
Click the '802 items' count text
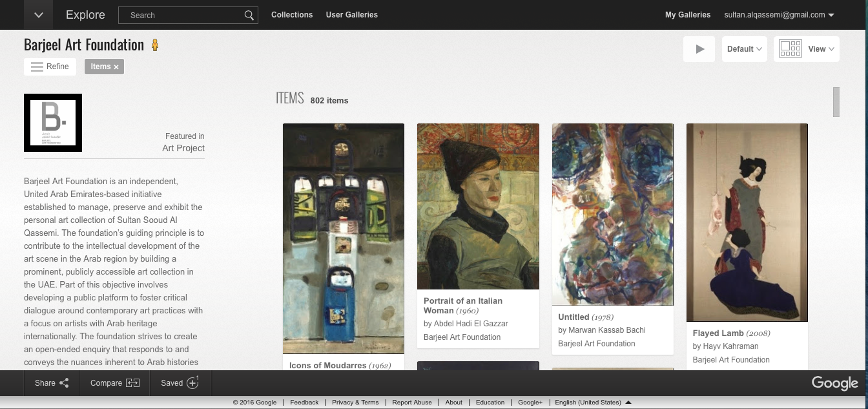click(x=329, y=101)
